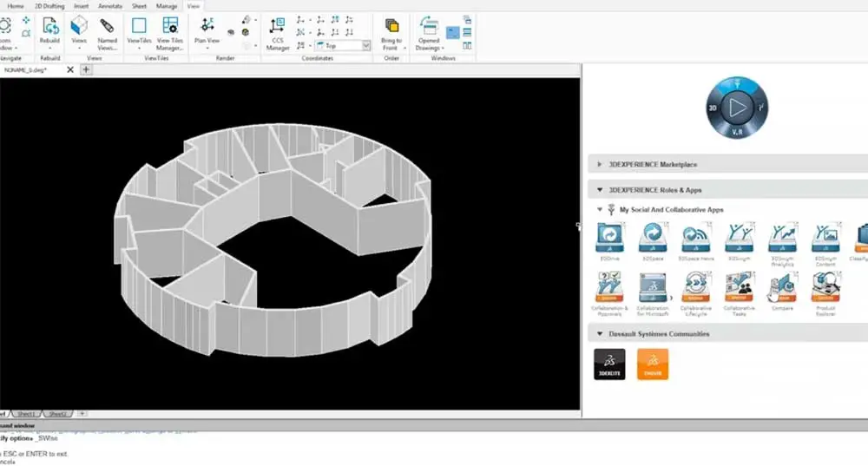
Task: Switch to the Manage ribbon tab
Action: coord(166,6)
